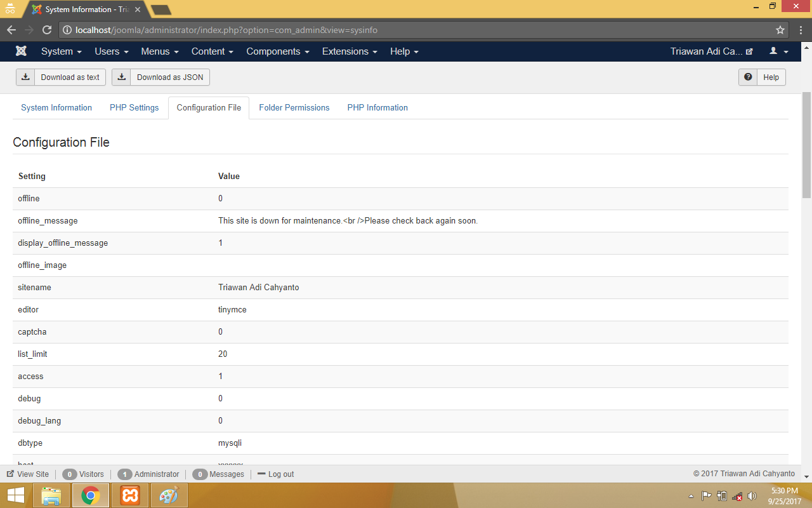This screenshot has height=508, width=812.
Task: Click the Help button
Action: (762, 77)
